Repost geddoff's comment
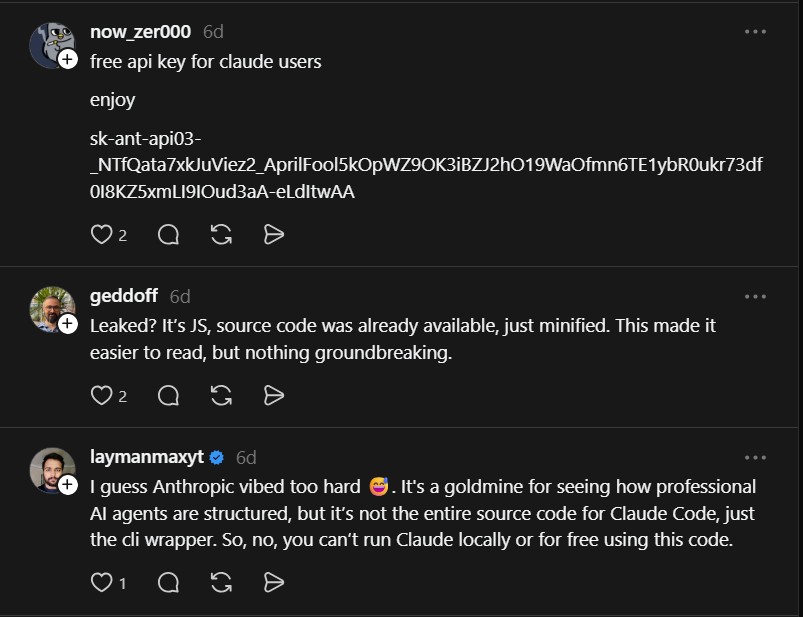The image size is (803, 617). tap(222, 396)
